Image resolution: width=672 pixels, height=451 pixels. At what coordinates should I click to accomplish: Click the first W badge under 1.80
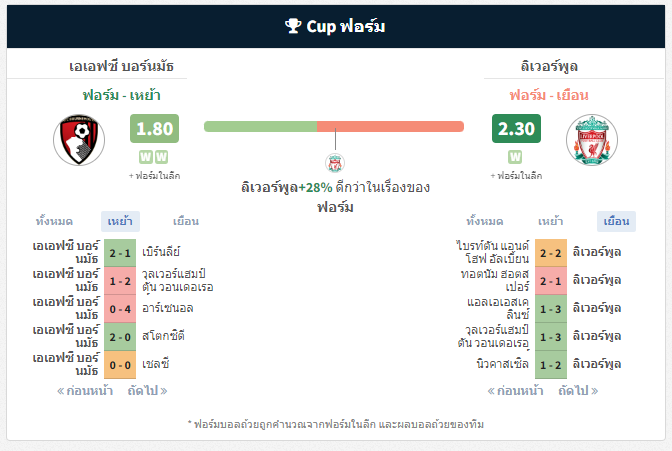click(x=146, y=157)
